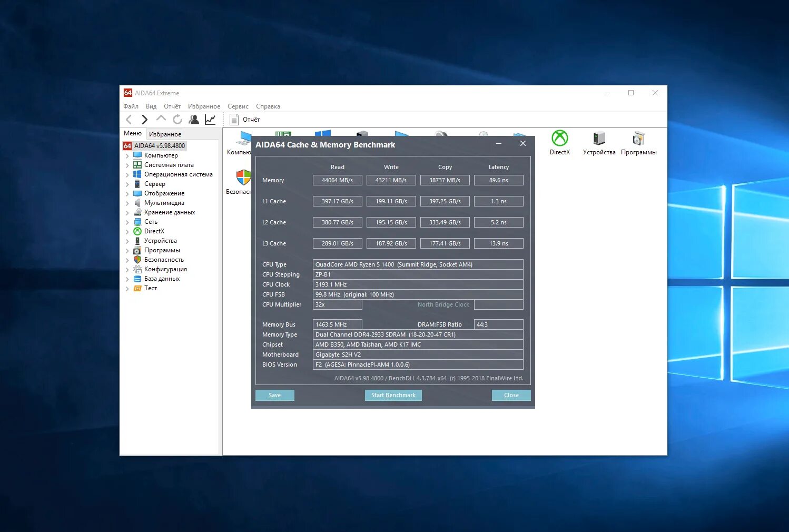Image resolution: width=789 pixels, height=532 pixels.
Task: Expand the Тест node chevron
Action: 127,289
